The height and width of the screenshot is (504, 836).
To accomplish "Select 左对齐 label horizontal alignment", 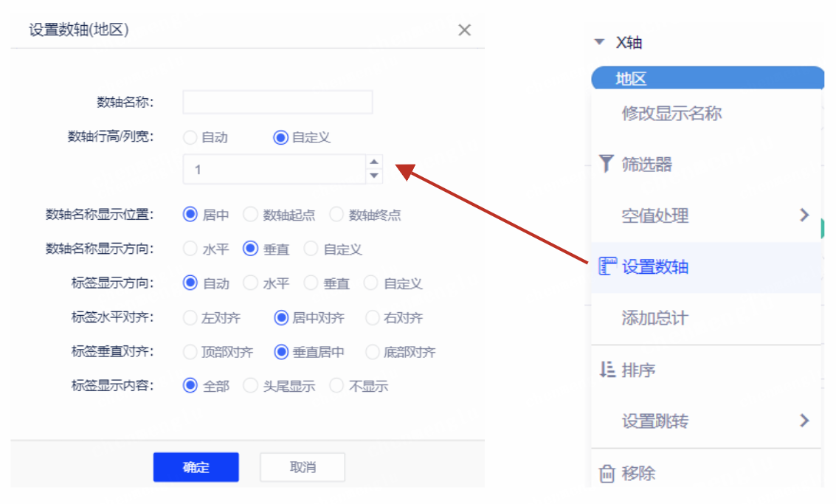I will [190, 318].
